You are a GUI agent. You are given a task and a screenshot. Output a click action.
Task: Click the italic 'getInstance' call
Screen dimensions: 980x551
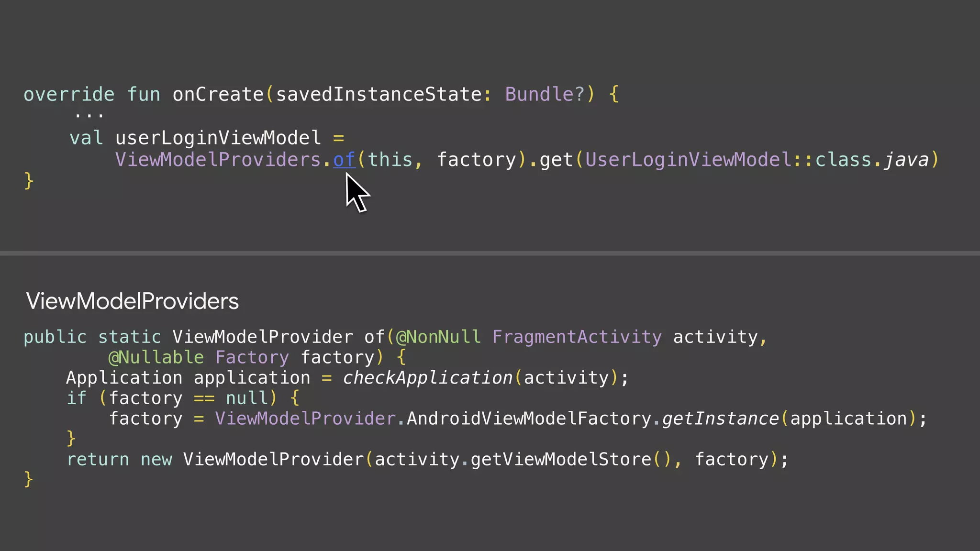(x=721, y=419)
